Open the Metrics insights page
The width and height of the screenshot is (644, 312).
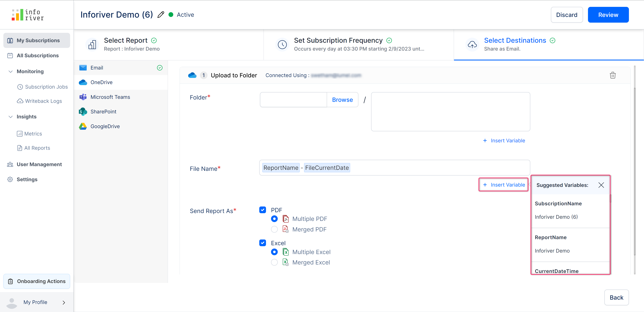(33, 134)
